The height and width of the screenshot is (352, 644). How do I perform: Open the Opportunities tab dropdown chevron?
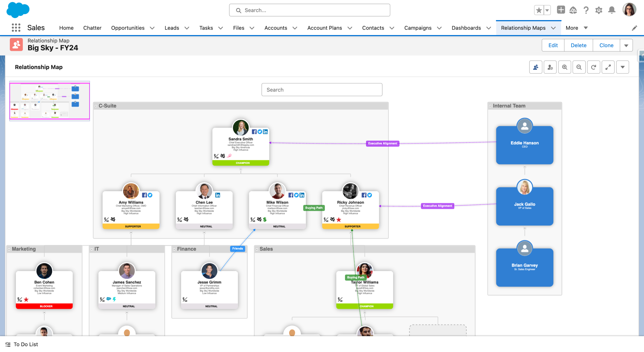tap(152, 28)
